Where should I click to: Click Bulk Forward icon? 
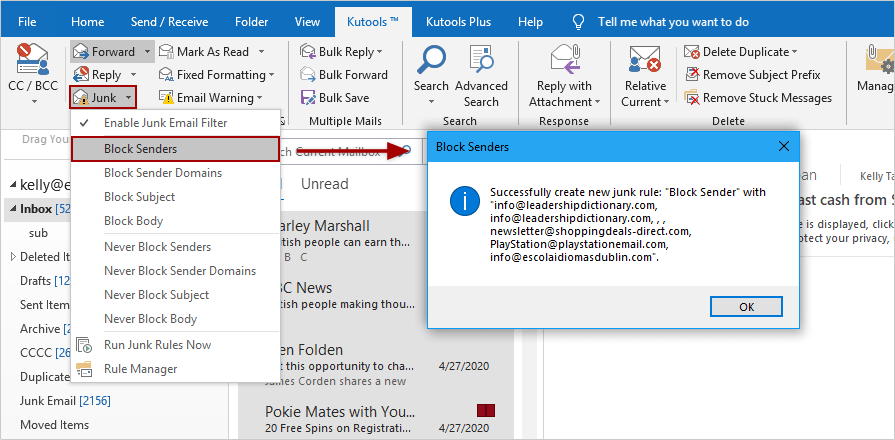coord(308,75)
